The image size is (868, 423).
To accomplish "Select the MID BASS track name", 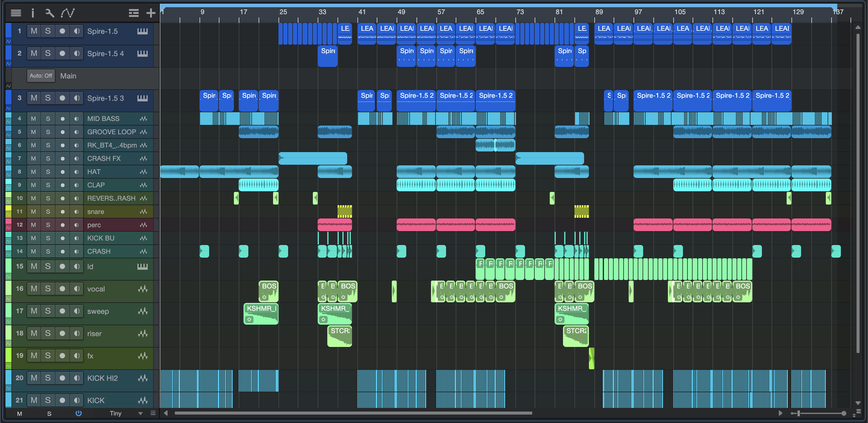I will point(103,119).
